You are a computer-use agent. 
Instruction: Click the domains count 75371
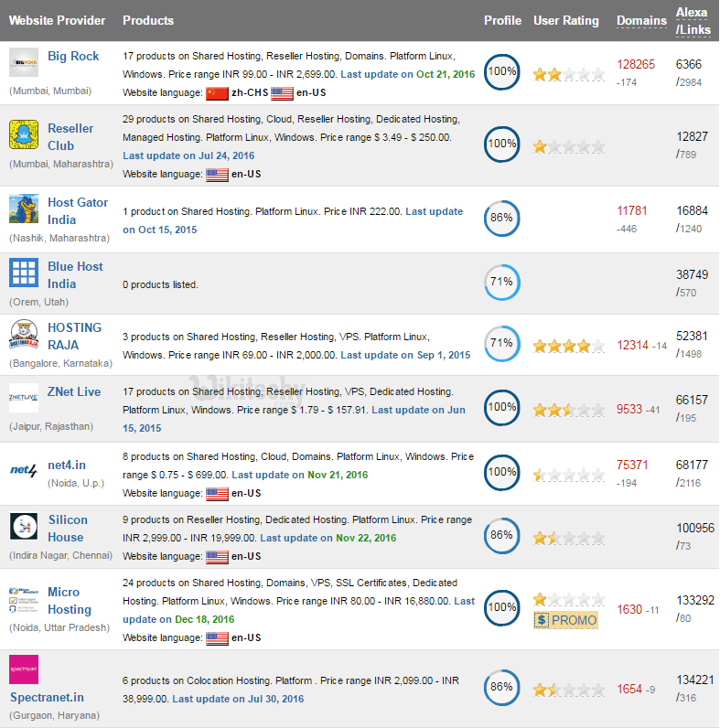(632, 466)
